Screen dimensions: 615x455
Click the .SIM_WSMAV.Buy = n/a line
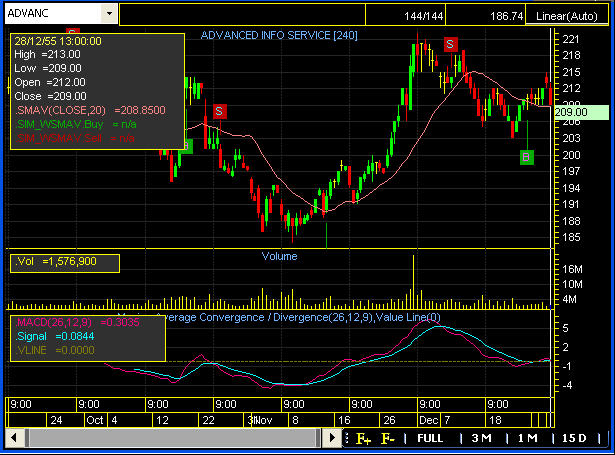(76, 124)
